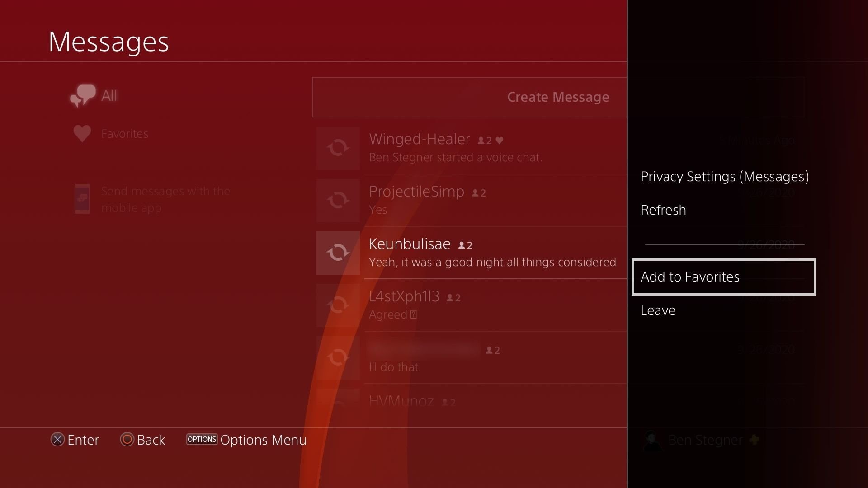The image size is (868, 488).
Task: Click the mobile app phone icon
Action: point(82,199)
